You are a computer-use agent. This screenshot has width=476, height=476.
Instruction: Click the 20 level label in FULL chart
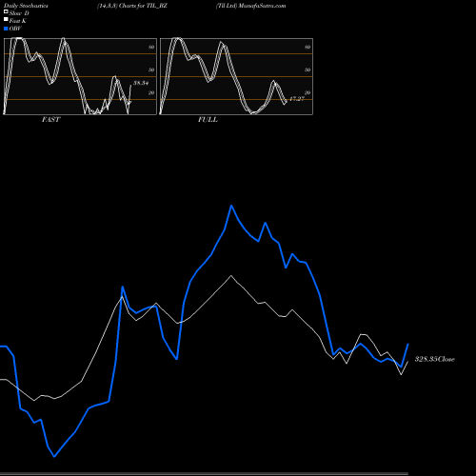(x=307, y=92)
